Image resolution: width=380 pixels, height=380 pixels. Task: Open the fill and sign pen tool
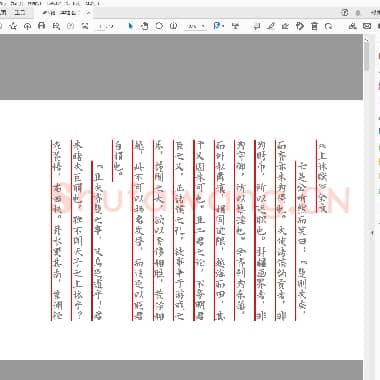pyautogui.click(x=285, y=26)
